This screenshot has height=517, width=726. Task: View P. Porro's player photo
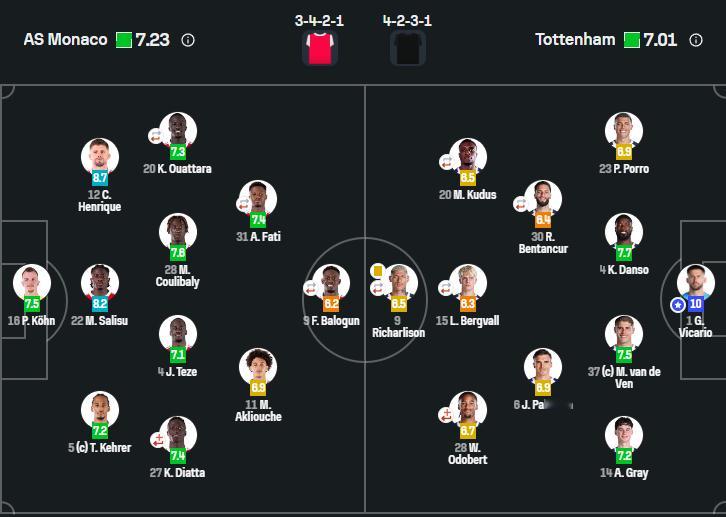click(624, 132)
